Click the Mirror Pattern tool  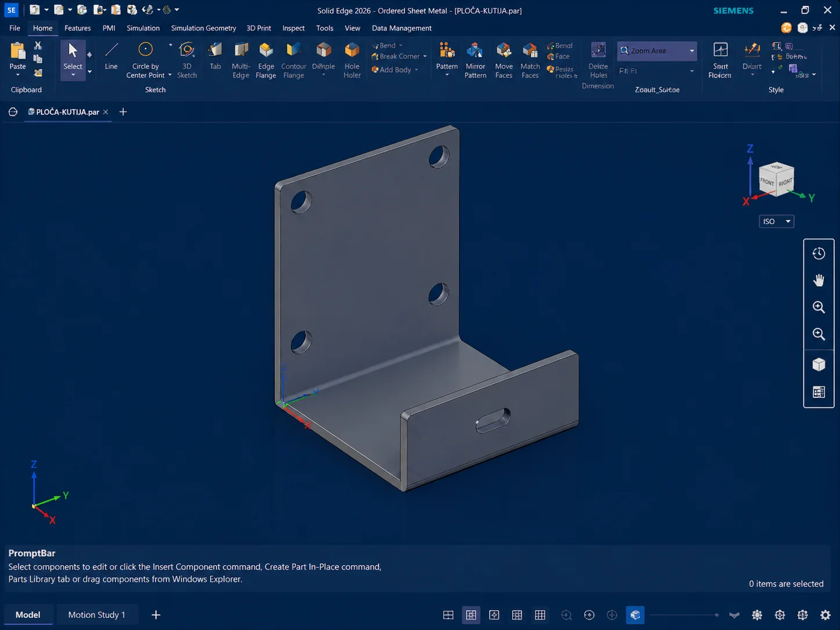pyautogui.click(x=475, y=60)
